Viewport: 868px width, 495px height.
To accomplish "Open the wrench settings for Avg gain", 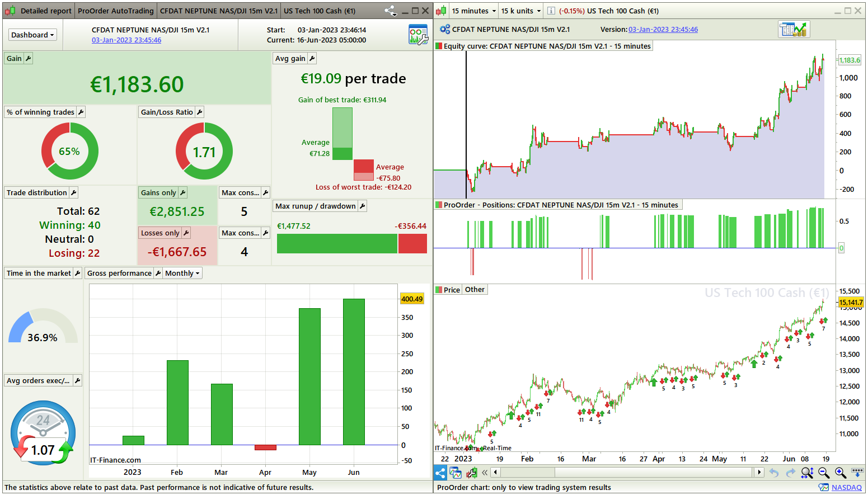I will coord(312,58).
